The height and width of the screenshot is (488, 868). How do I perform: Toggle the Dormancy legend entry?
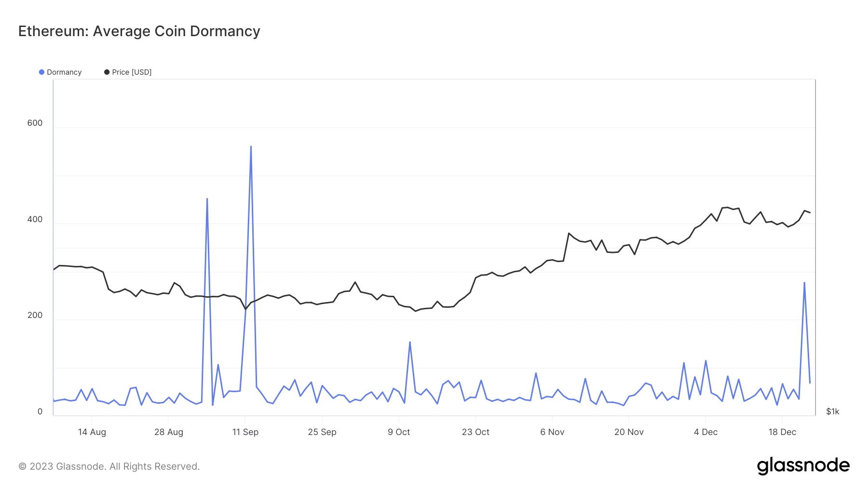tap(60, 72)
